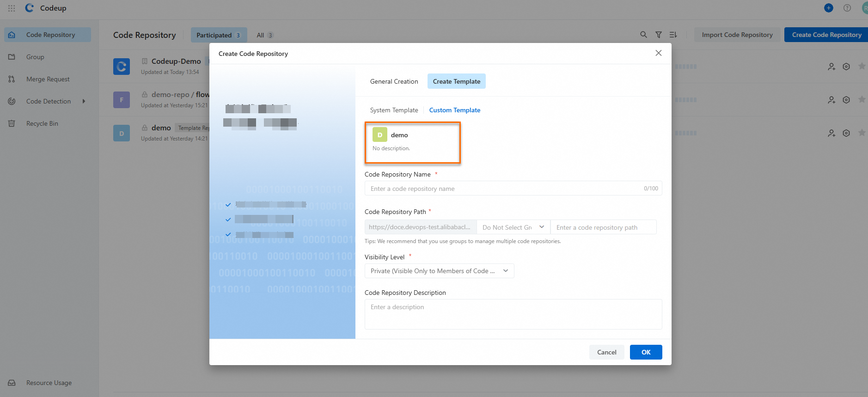The height and width of the screenshot is (397, 868).
Task: Select Custom Template tab
Action: coord(455,110)
